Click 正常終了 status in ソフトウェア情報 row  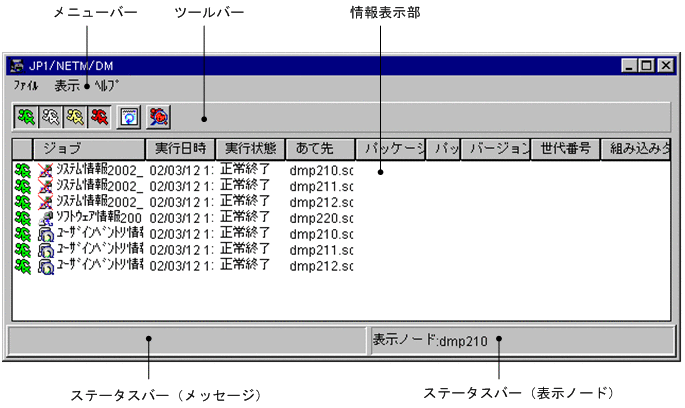point(245,217)
